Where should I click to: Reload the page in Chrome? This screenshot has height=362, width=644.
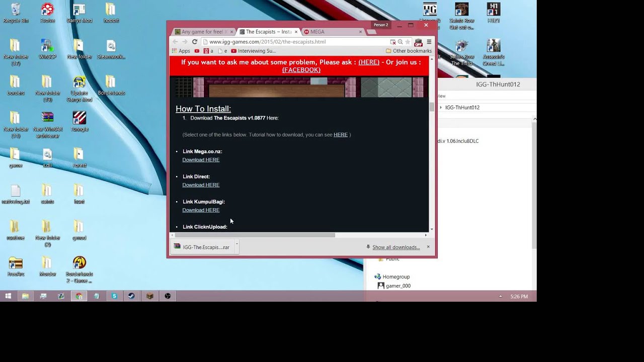coord(195,42)
